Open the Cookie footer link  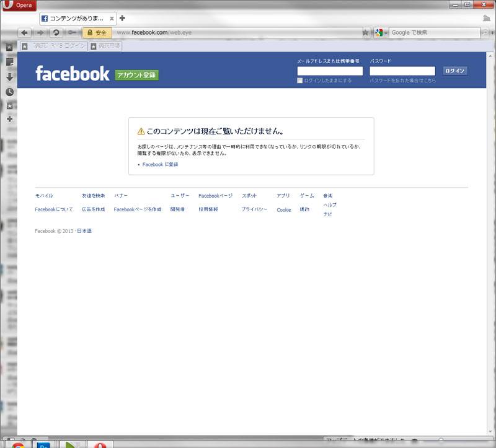tap(284, 210)
